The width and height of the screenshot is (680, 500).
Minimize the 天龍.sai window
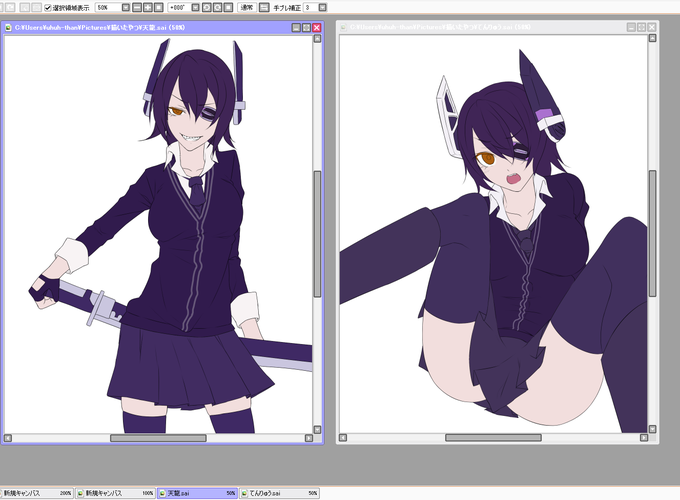point(296,28)
